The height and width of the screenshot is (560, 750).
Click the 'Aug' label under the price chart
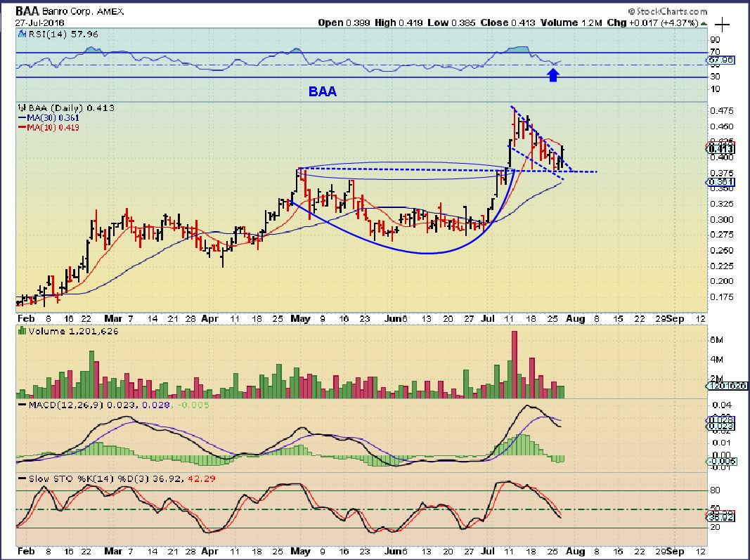click(576, 318)
